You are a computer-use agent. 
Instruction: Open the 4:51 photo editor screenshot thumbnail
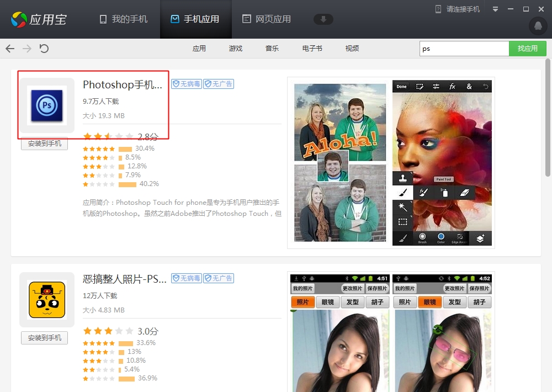point(340,333)
